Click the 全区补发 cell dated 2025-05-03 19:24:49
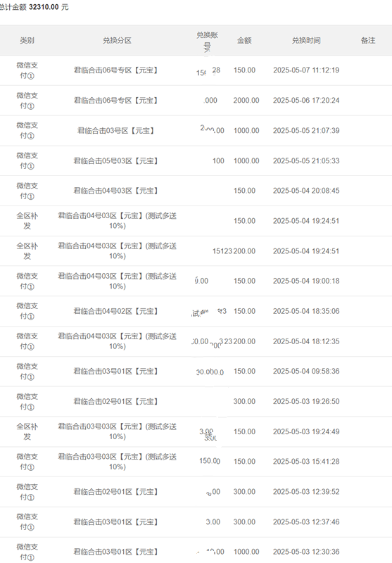Screen dimensions: 392x563 [27, 431]
